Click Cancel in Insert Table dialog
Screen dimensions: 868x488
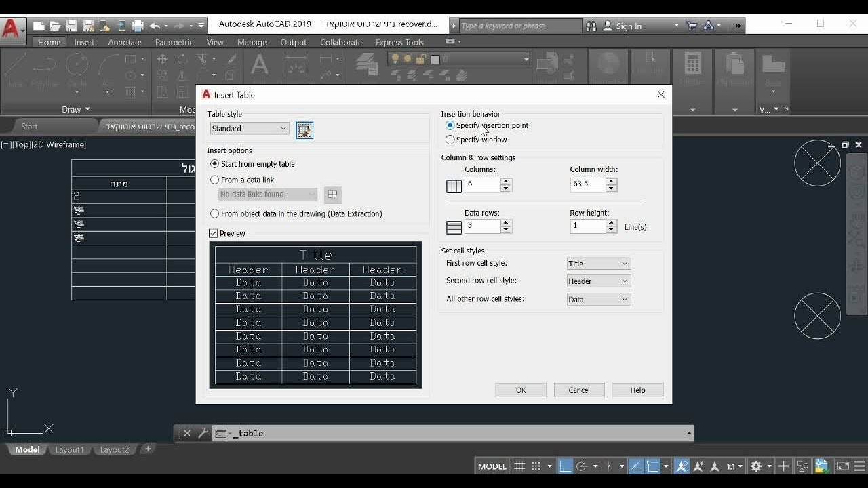click(579, 390)
